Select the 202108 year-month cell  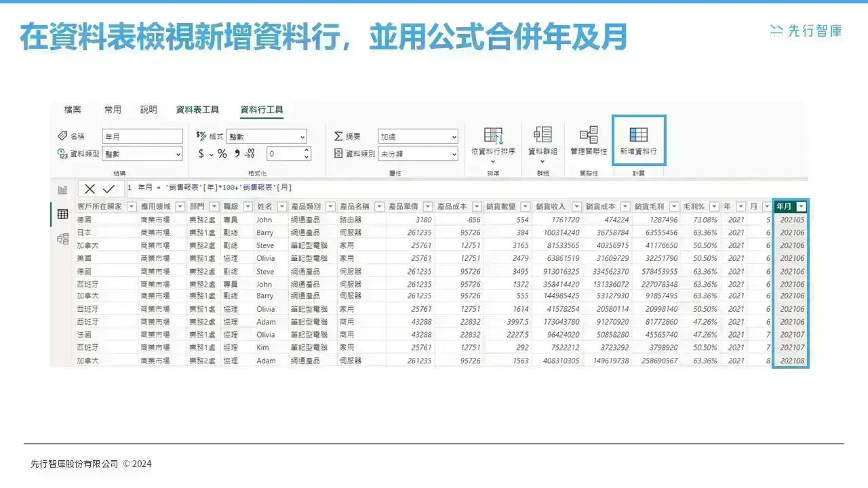click(x=791, y=361)
